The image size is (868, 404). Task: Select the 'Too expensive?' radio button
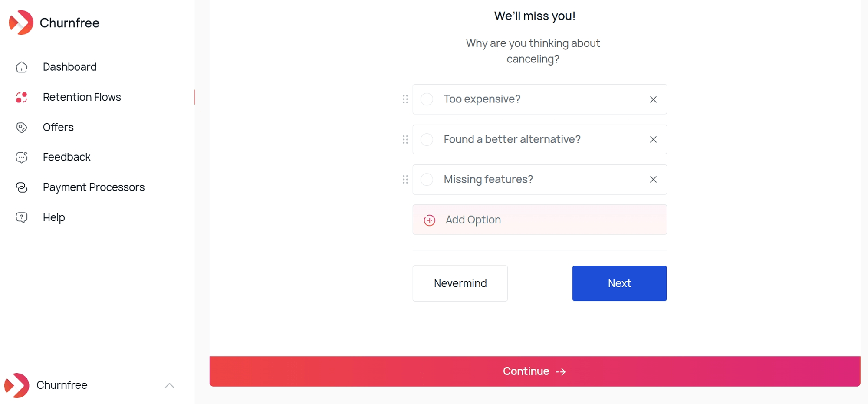[x=427, y=99]
